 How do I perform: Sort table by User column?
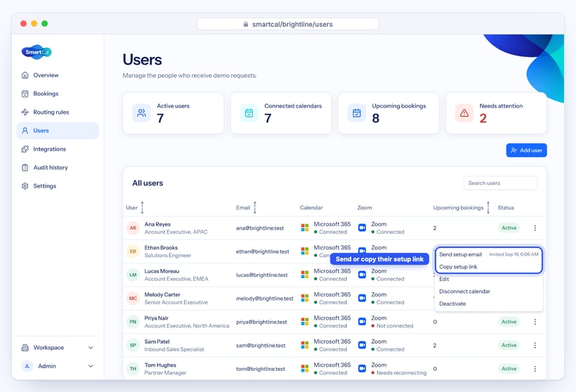pos(142,207)
